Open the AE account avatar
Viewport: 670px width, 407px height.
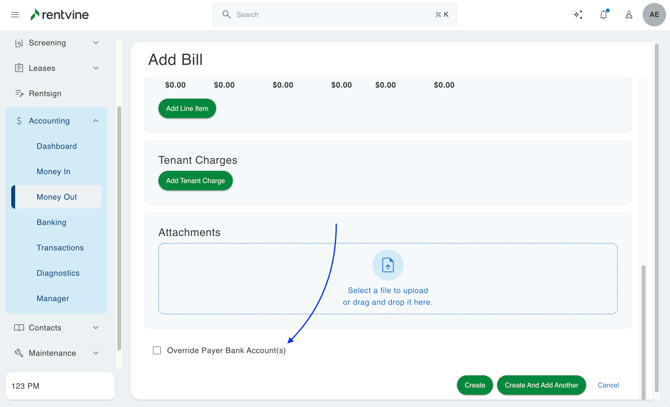tap(654, 15)
